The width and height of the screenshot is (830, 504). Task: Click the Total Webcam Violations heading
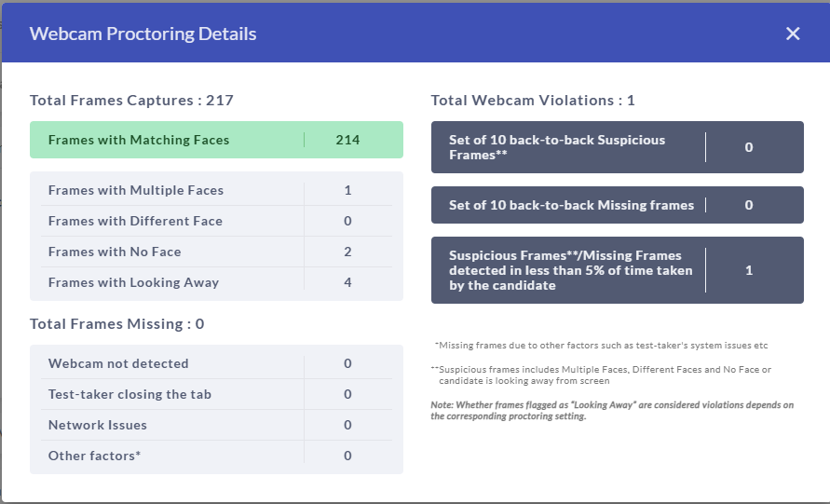[x=533, y=100]
